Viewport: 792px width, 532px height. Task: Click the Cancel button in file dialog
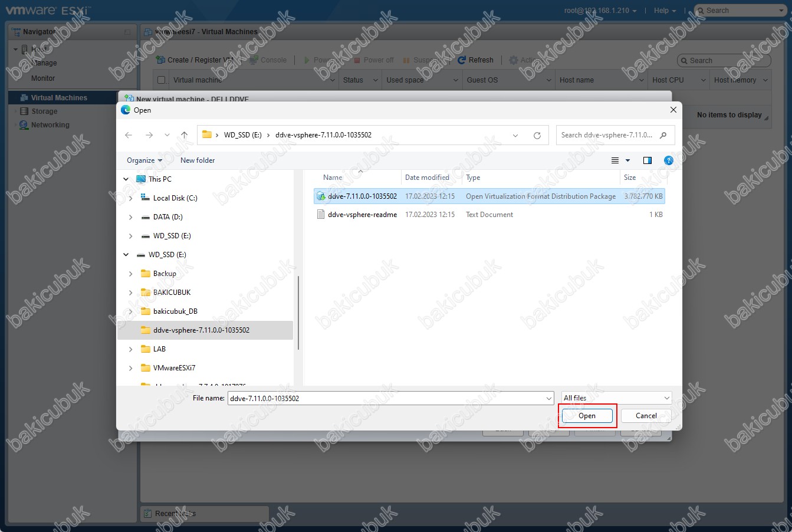tap(646, 416)
